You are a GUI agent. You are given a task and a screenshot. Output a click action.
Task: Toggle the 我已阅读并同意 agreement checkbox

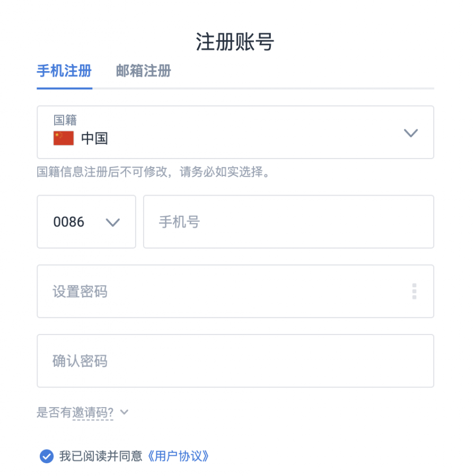pos(47,456)
